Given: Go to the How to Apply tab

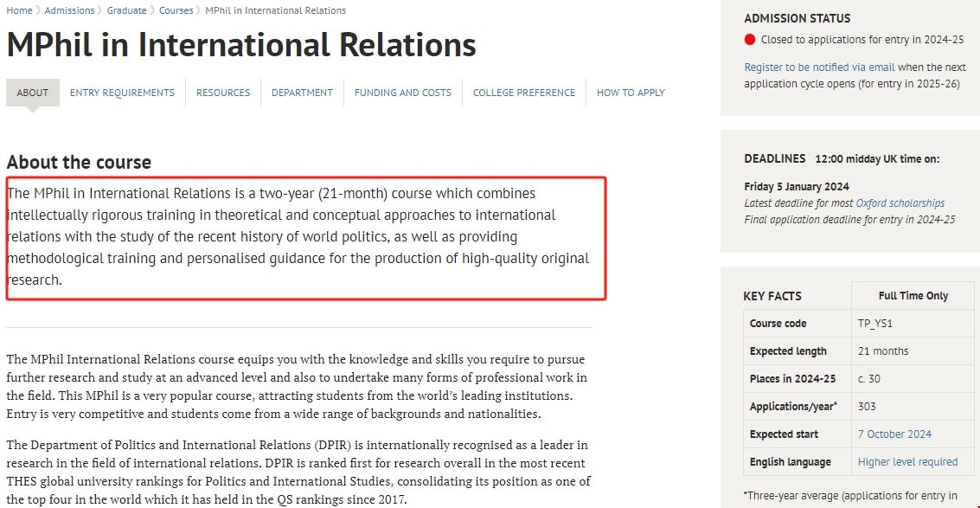Looking at the screenshot, I should pos(631,93).
